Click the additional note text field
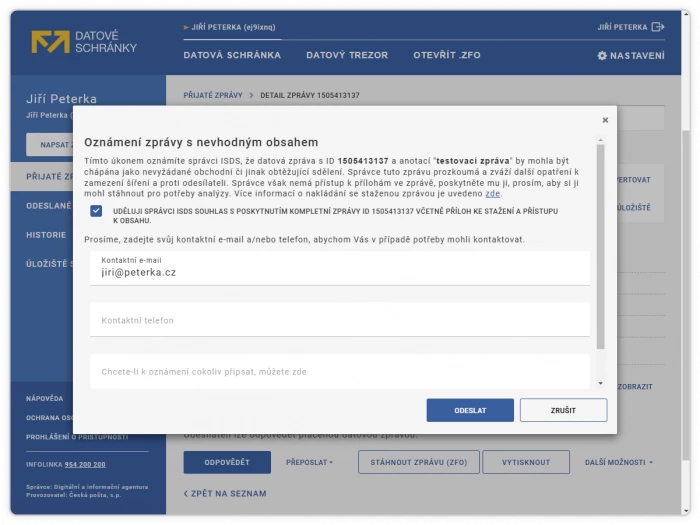The height and width of the screenshot is (525, 700). tap(340, 371)
